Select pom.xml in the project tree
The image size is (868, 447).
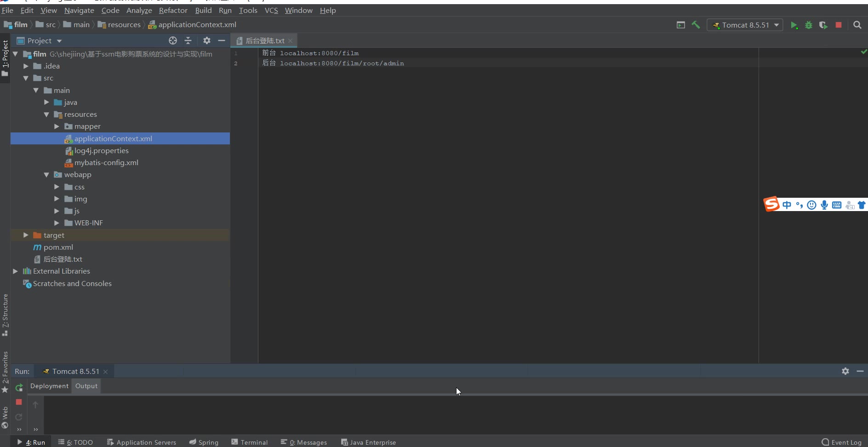(x=58, y=247)
